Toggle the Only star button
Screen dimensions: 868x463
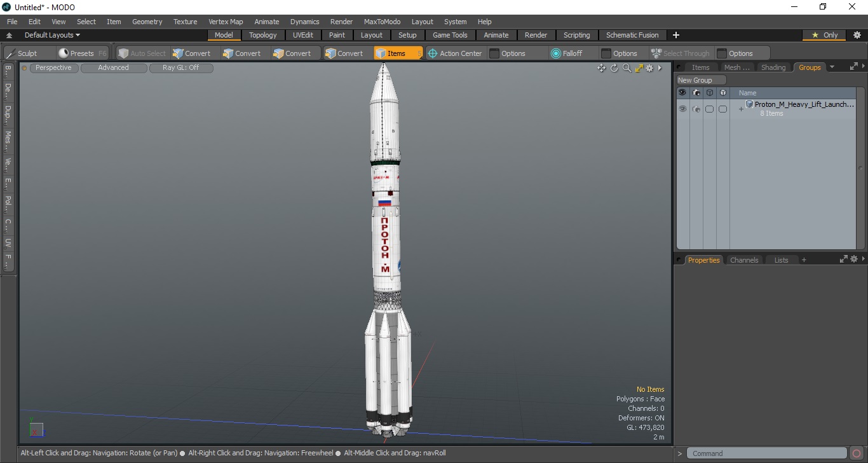click(824, 35)
